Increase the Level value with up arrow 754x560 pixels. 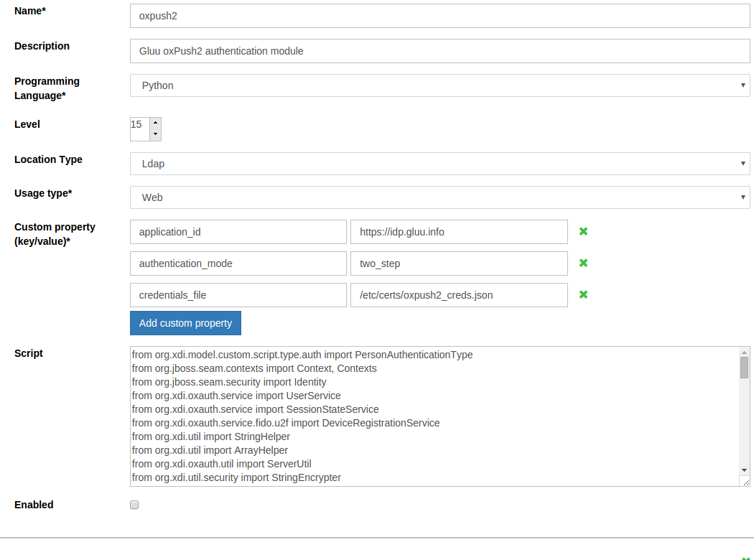[x=155, y=123]
